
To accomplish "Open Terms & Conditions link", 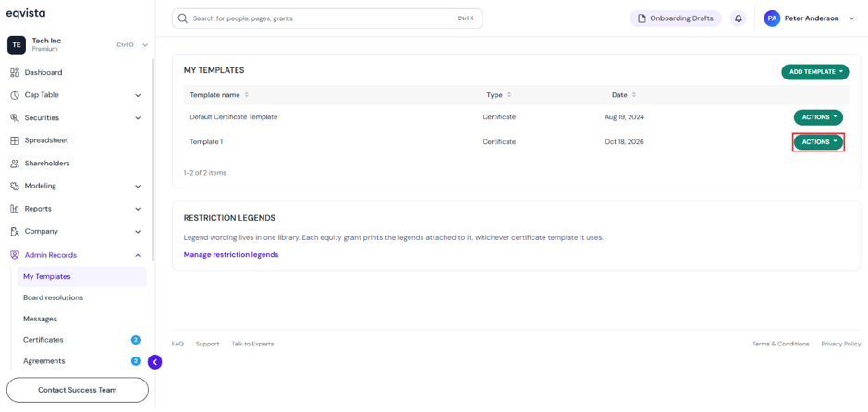I will click(x=780, y=344).
